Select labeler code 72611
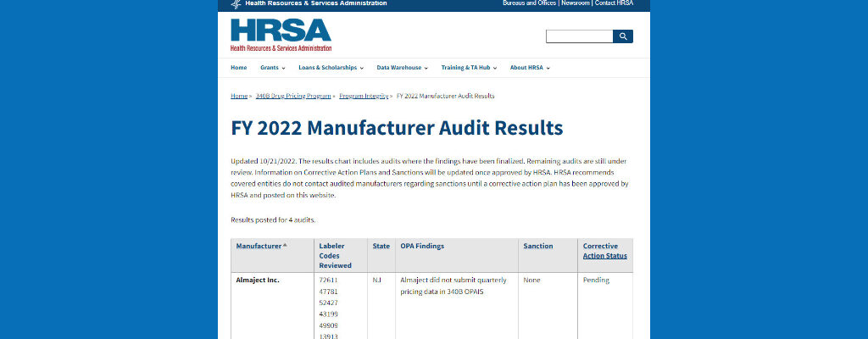Screen dimensions: 868x339 328,281
